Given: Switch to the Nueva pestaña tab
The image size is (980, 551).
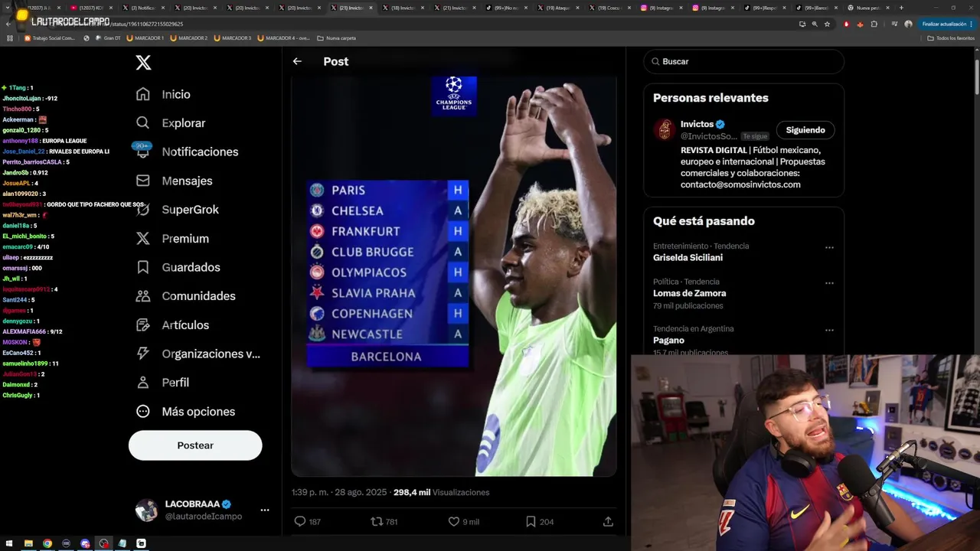Looking at the screenshot, I should tap(869, 8).
